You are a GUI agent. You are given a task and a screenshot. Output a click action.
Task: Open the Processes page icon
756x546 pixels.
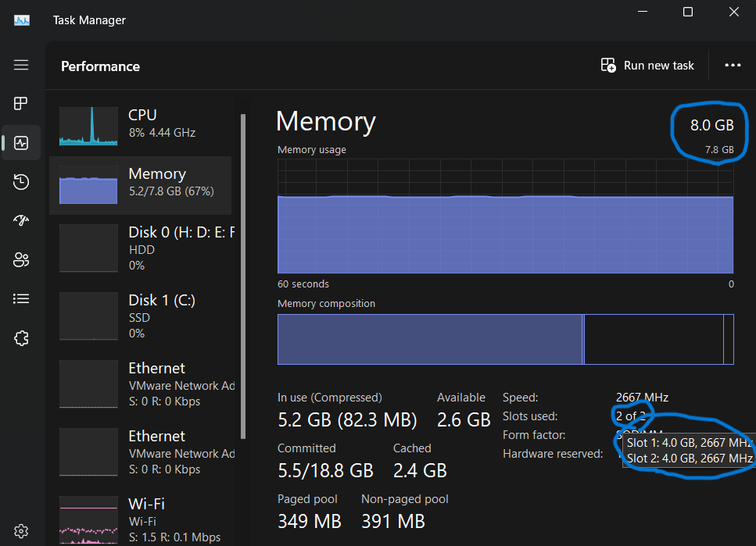21,104
